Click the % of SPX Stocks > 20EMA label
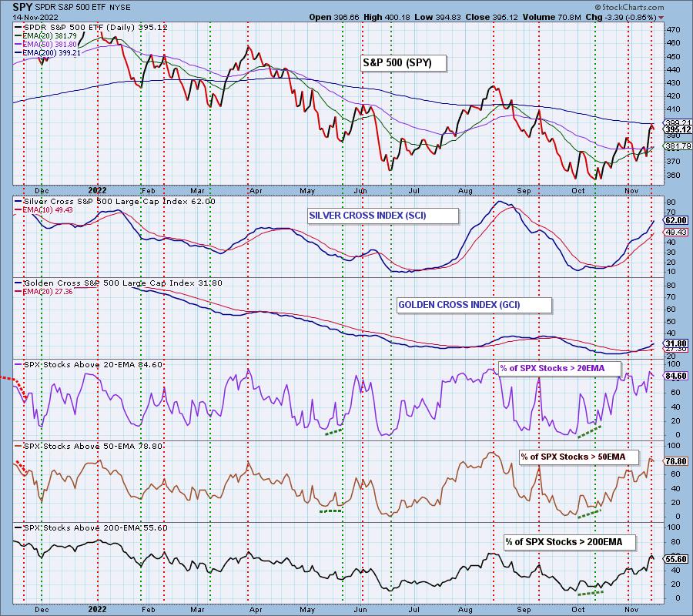The width and height of the screenshot is (693, 616). pos(560,368)
